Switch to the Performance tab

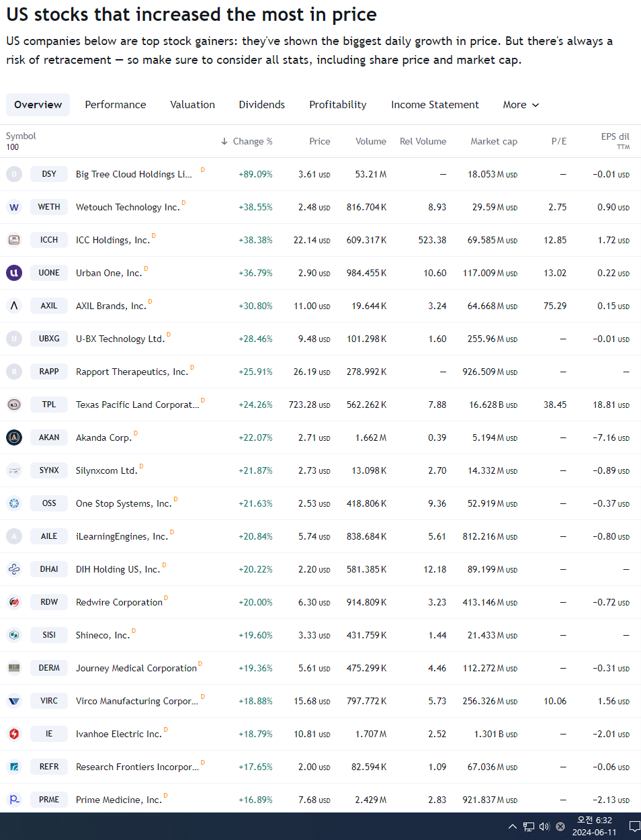[116, 105]
